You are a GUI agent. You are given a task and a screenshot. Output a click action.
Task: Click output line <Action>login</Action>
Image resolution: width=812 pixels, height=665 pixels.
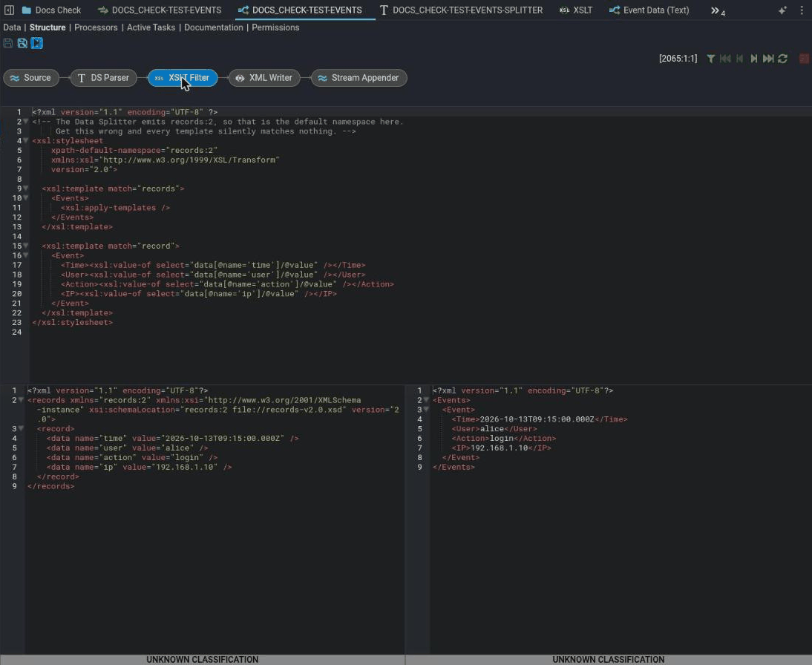pyautogui.click(x=503, y=438)
